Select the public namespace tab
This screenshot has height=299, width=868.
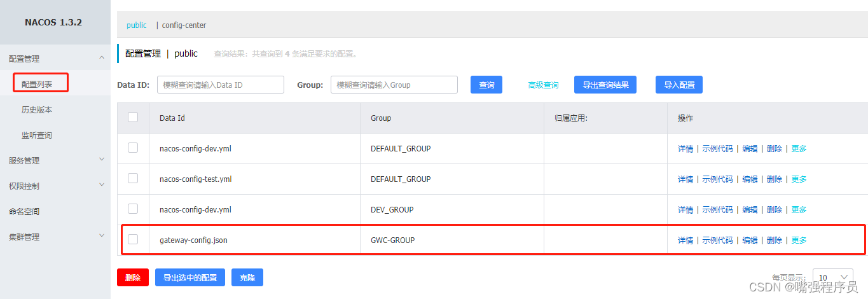pos(136,25)
